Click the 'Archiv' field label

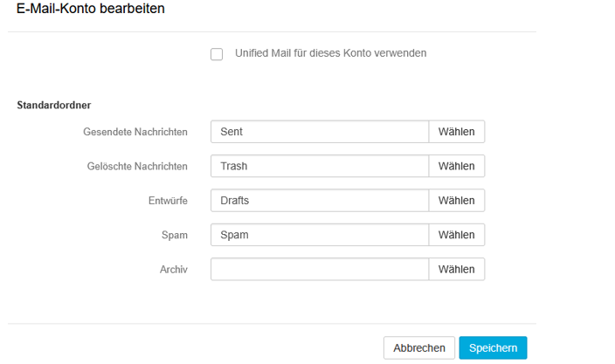click(173, 269)
